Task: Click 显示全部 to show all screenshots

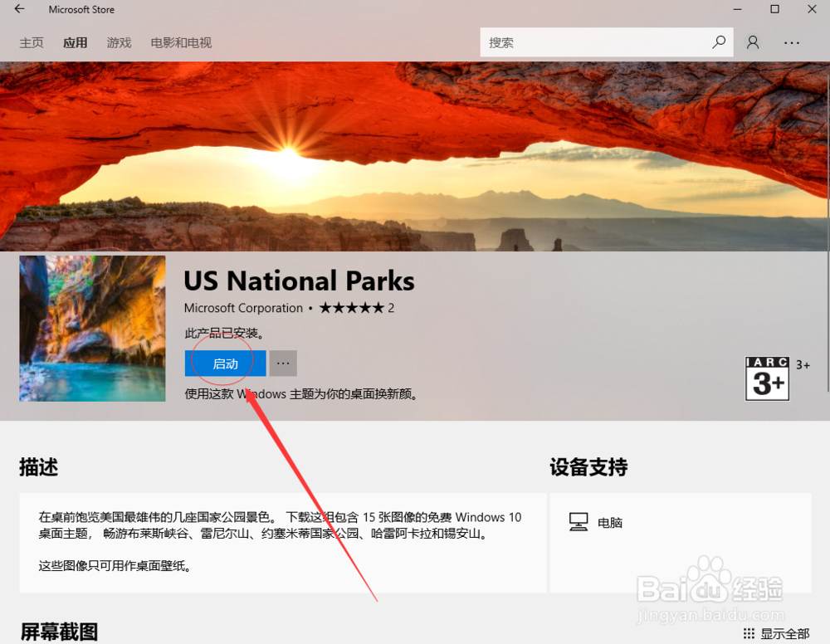Action: [785, 633]
